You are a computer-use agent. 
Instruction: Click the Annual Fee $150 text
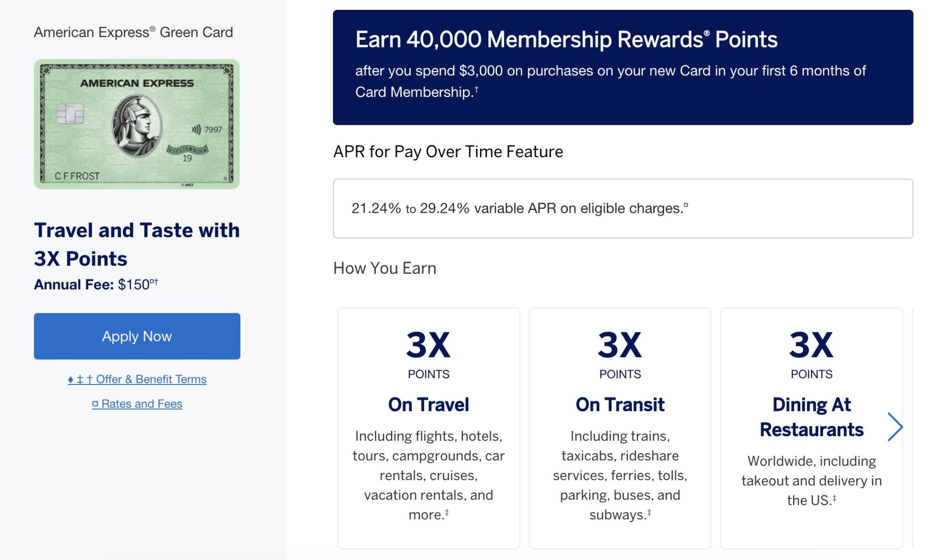point(94,284)
